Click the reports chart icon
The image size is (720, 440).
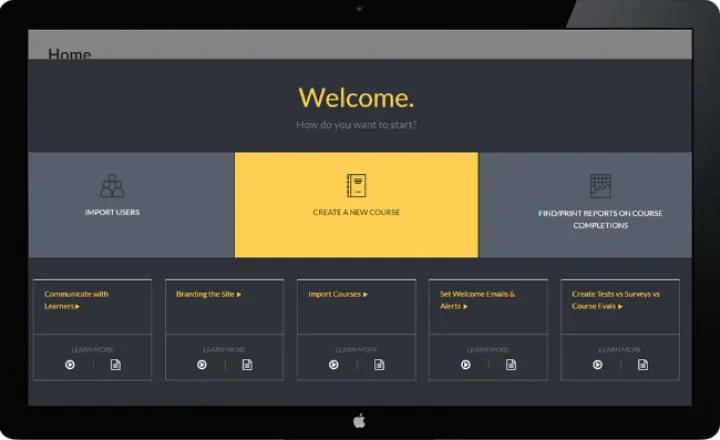[600, 186]
